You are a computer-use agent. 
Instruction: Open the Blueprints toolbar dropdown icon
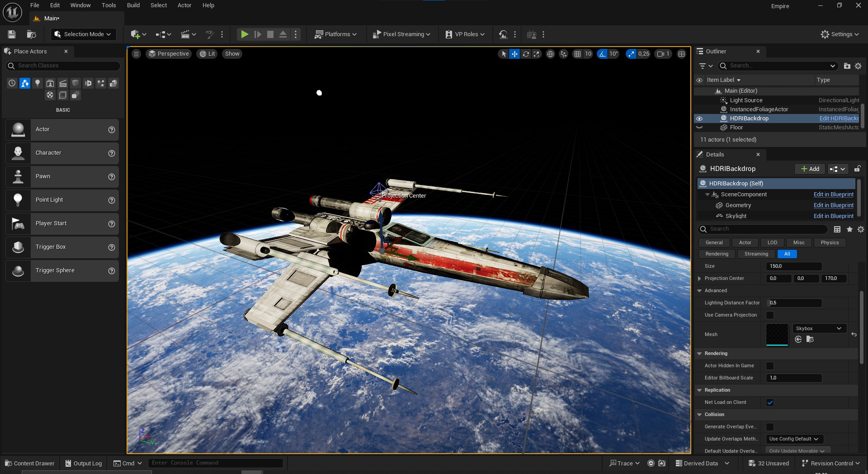point(163,34)
